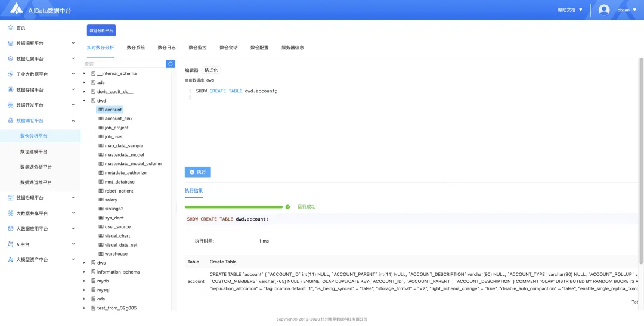
Task: Click the 数据开发平台 sidebar icon
Action: pyautogui.click(x=11, y=105)
